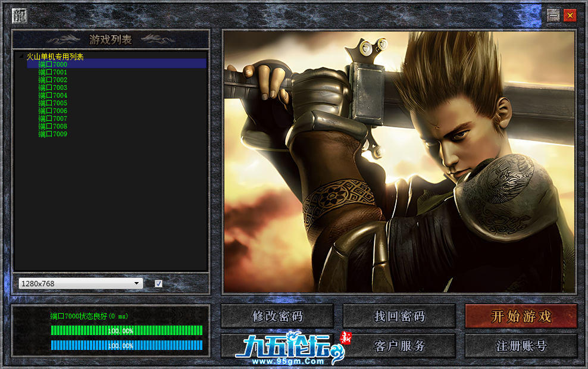Open 注册账号 account registration
Screen dimensions: 588x369
[521, 346]
